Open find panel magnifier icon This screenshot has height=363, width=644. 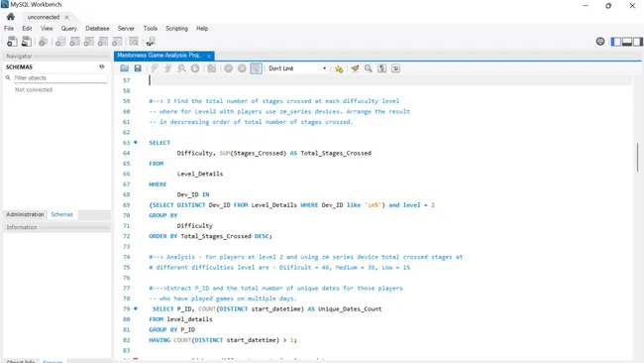(369, 68)
